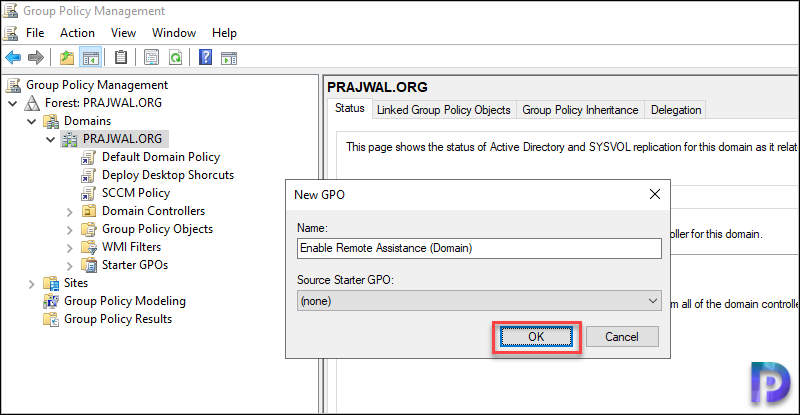Click the GPO Name text field
Screen dimensions: 800x415
pyautogui.click(x=479, y=248)
